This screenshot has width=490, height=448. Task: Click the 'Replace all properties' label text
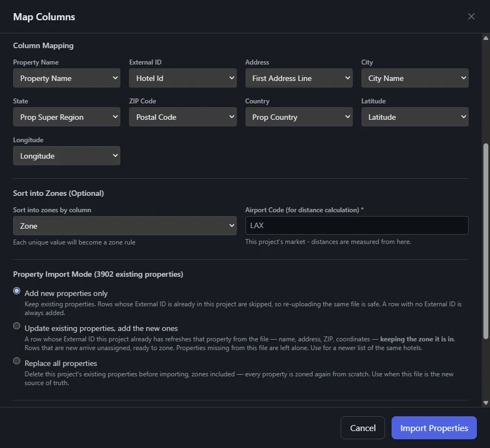coord(61,363)
